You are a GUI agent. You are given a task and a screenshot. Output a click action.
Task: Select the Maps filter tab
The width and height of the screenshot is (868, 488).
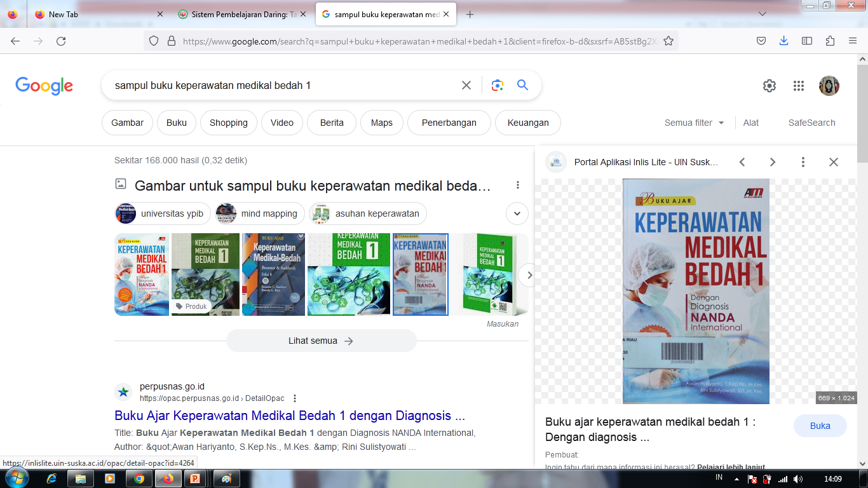(382, 123)
